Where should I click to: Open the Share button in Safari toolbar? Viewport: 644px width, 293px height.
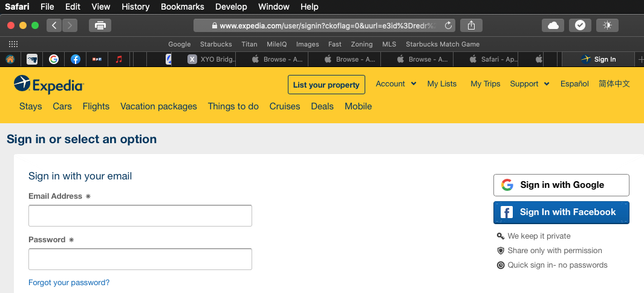click(x=471, y=25)
